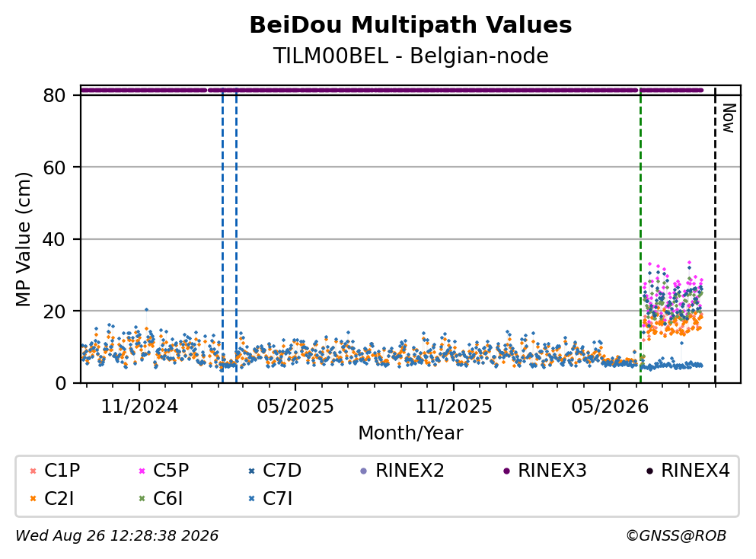Click the magenta C5P legend marker

pyautogui.click(x=142, y=471)
